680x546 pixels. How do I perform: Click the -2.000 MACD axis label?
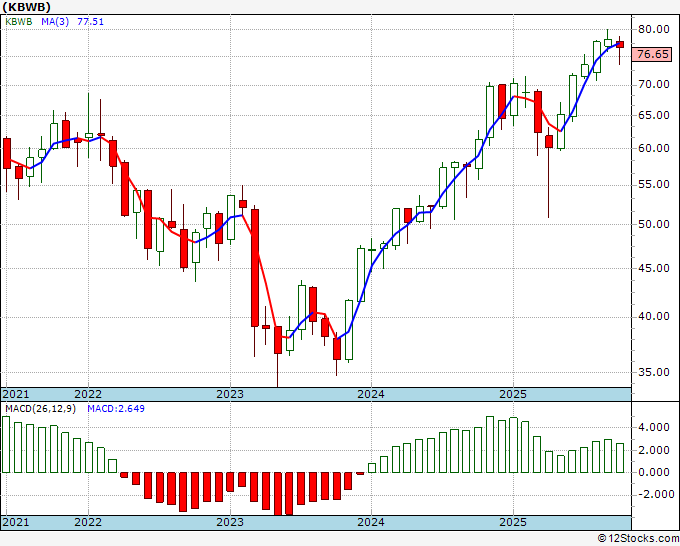[654, 494]
